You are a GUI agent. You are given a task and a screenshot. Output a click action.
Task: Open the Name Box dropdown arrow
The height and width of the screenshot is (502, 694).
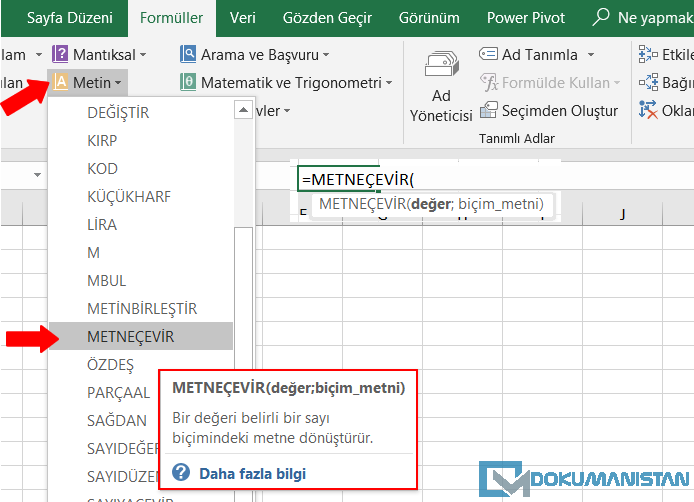38,175
